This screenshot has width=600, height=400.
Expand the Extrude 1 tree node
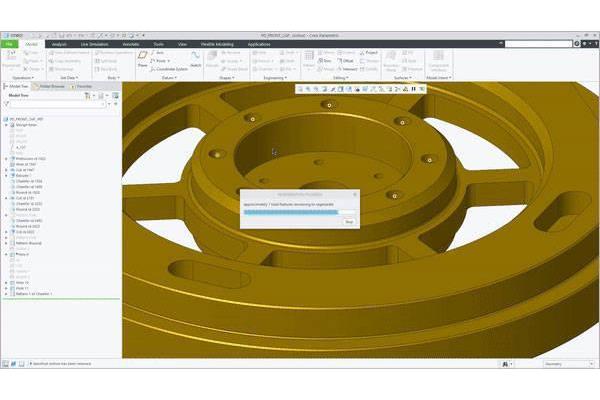click(x=6, y=176)
